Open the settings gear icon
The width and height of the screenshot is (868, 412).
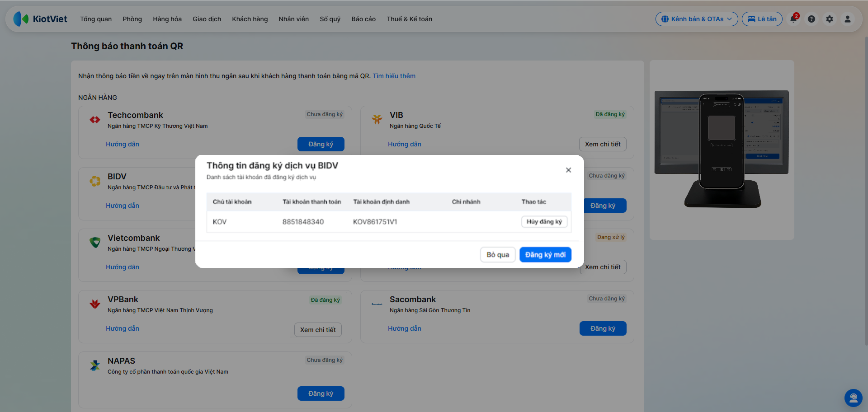830,19
